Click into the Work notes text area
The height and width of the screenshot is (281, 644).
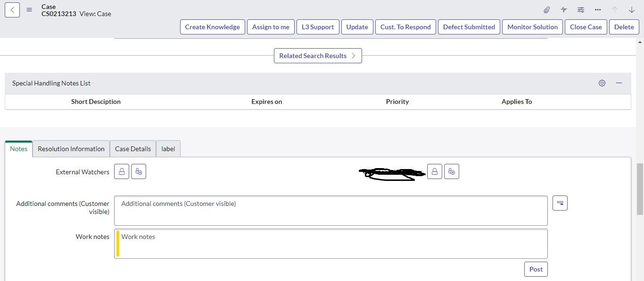point(331,244)
